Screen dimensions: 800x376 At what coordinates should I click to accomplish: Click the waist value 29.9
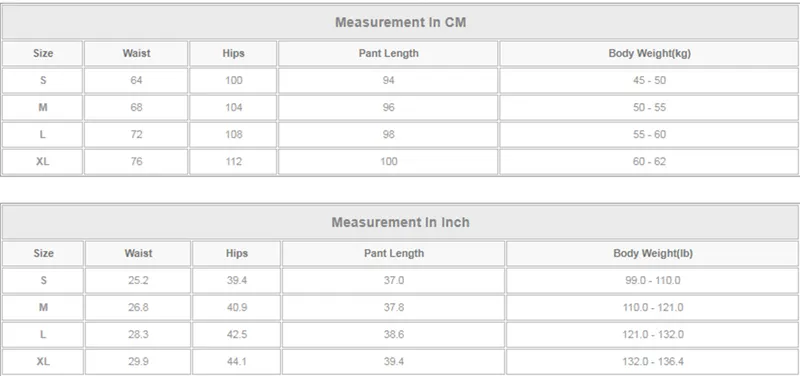tap(138, 361)
